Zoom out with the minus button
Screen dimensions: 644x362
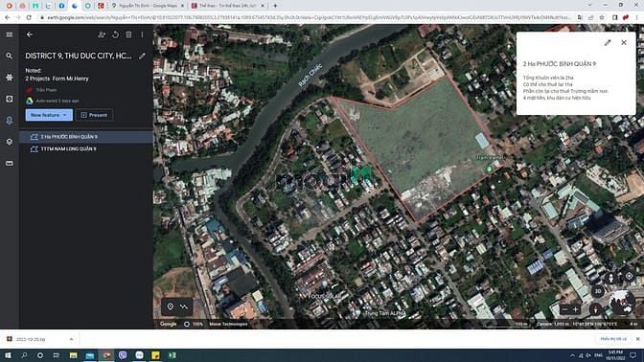coord(565,309)
